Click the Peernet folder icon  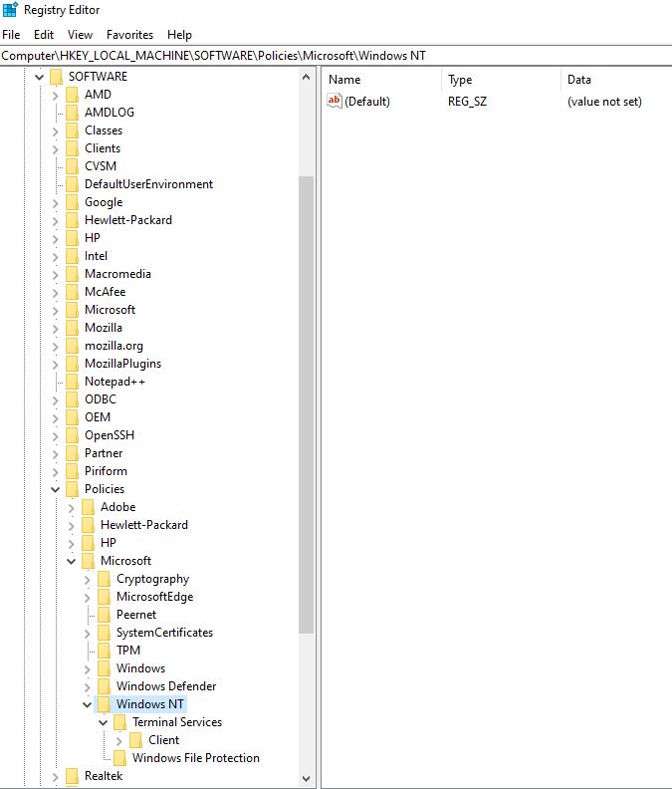(x=105, y=615)
